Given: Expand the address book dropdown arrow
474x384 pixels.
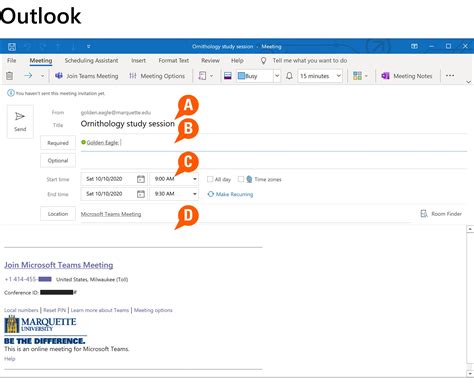Looking at the screenshot, I should coord(211,76).
